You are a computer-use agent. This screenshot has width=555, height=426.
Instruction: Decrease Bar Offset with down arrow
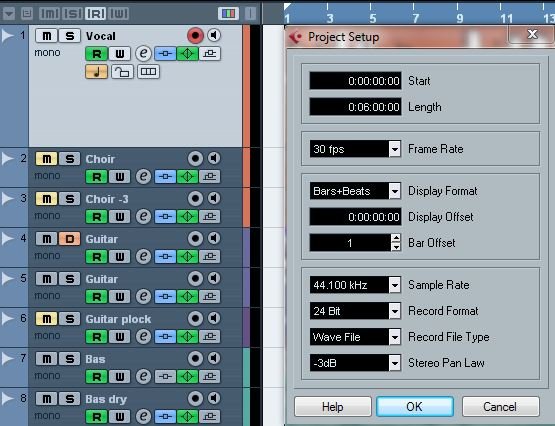click(x=396, y=247)
